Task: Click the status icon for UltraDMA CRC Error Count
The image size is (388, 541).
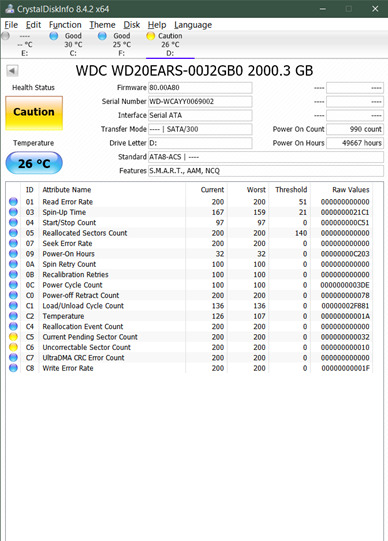Action: pyautogui.click(x=13, y=357)
